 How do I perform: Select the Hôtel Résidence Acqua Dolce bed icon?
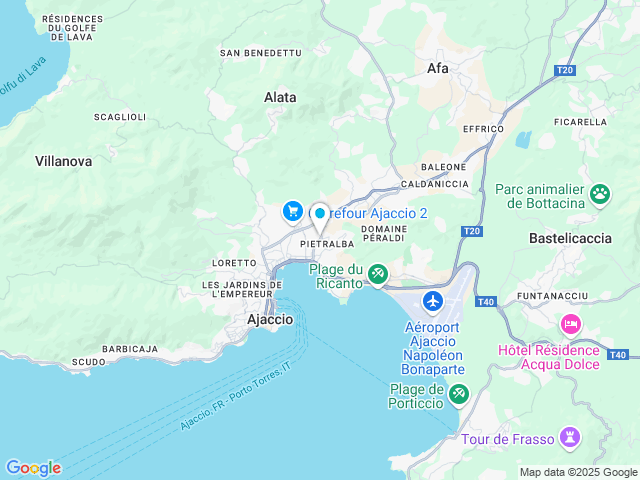click(571, 325)
